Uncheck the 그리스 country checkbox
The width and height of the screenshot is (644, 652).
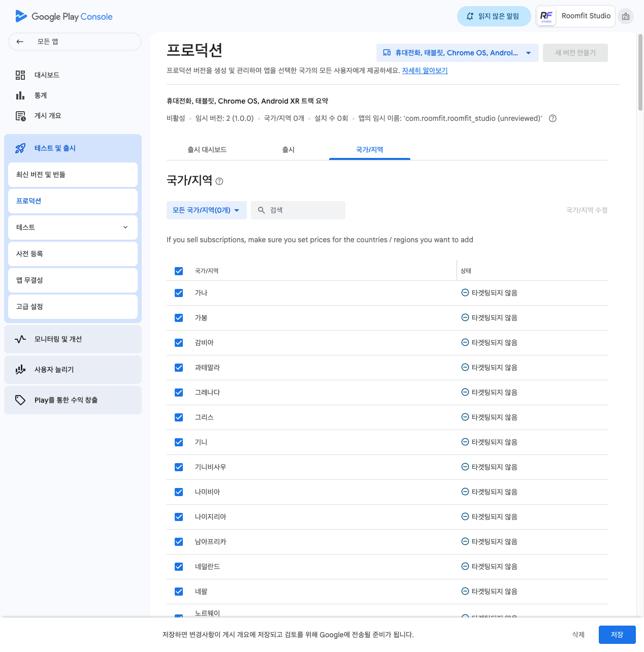(x=179, y=417)
